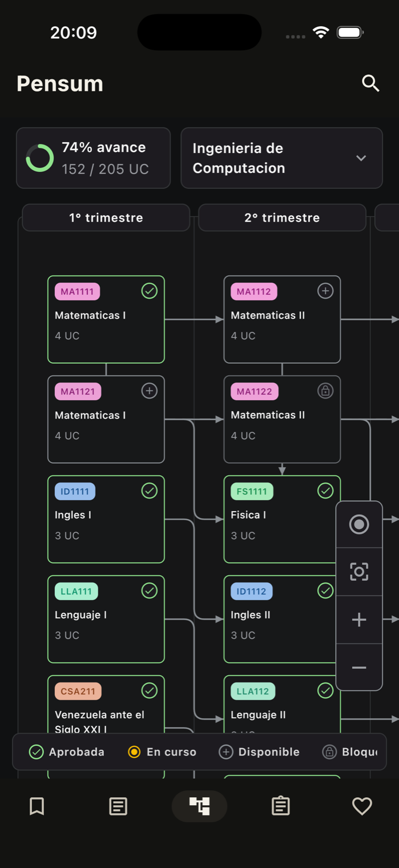Zoom out with the minus button
The width and height of the screenshot is (399, 868).
coord(359,668)
